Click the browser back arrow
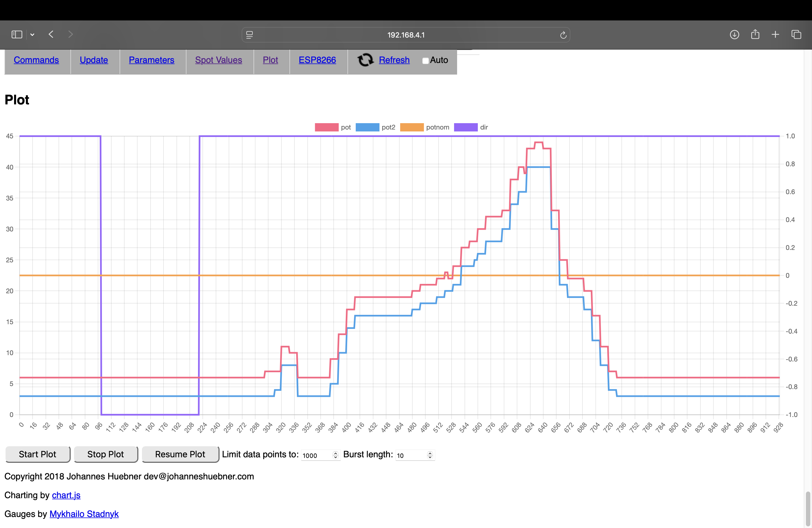812x528 pixels. coord(51,35)
